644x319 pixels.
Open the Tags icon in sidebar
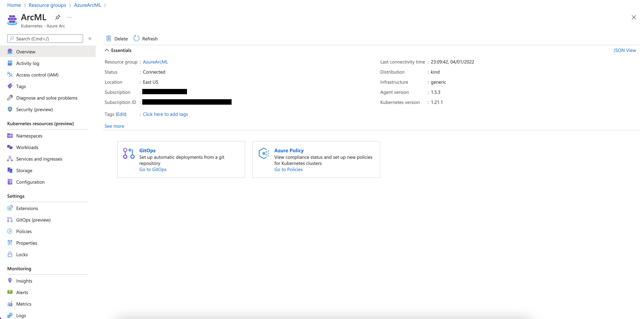point(10,86)
